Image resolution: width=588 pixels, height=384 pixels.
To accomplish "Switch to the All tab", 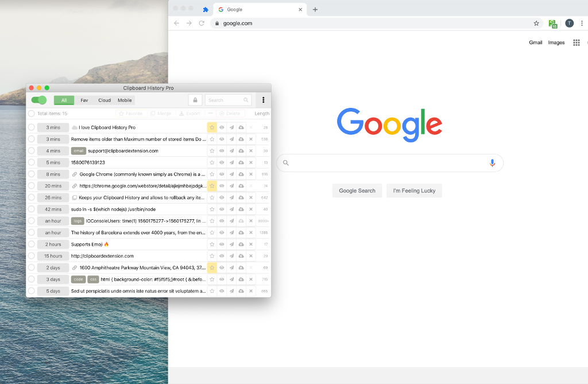I will click(x=64, y=100).
